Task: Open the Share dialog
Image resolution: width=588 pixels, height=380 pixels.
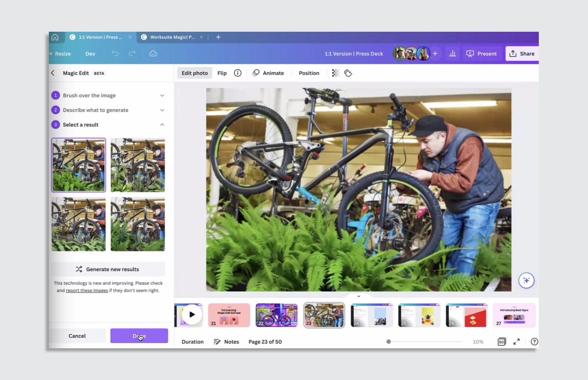Action: 522,54
